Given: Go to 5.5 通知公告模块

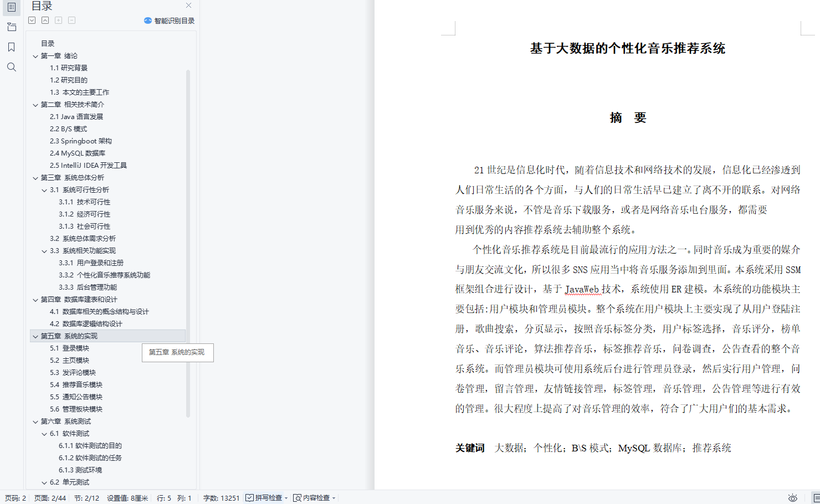Looking at the screenshot, I should click(76, 397).
